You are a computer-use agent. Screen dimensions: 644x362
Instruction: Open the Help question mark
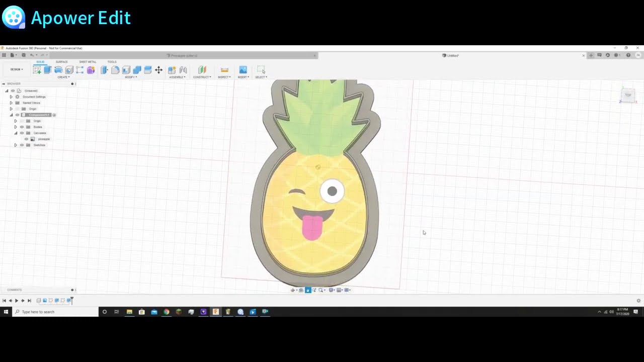[x=628, y=55]
